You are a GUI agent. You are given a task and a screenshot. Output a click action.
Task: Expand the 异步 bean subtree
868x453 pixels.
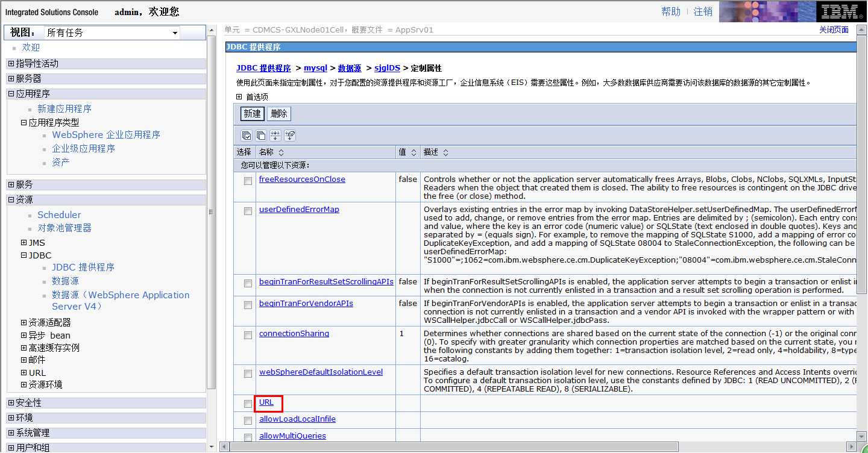click(x=24, y=335)
